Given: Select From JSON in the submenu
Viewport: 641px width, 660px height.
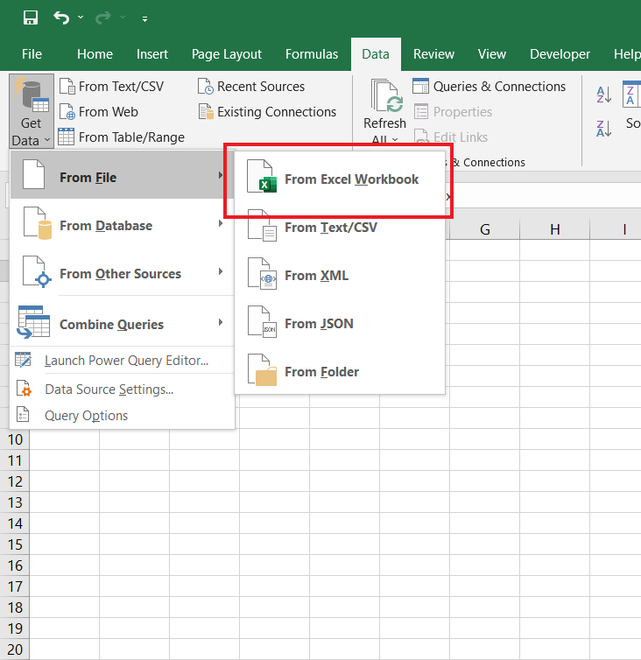Looking at the screenshot, I should tap(318, 323).
